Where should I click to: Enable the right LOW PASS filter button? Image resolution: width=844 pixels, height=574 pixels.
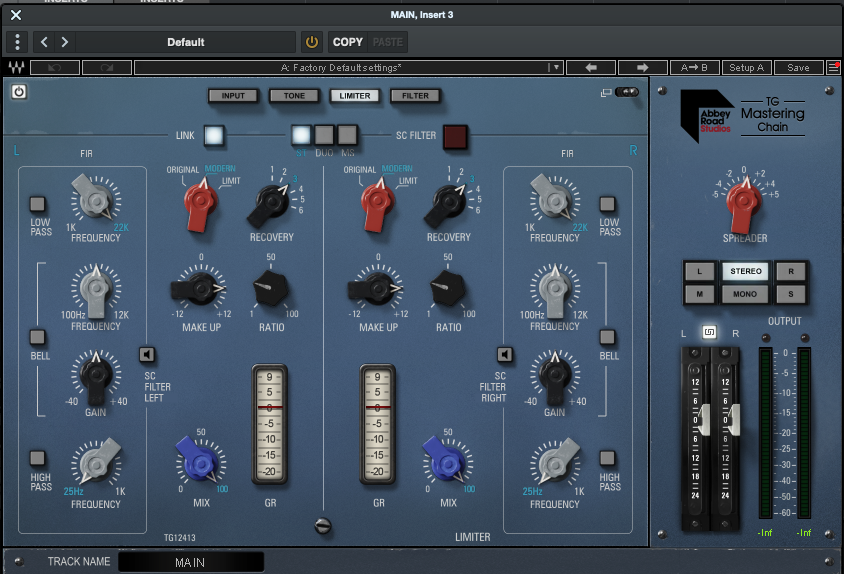tap(607, 204)
